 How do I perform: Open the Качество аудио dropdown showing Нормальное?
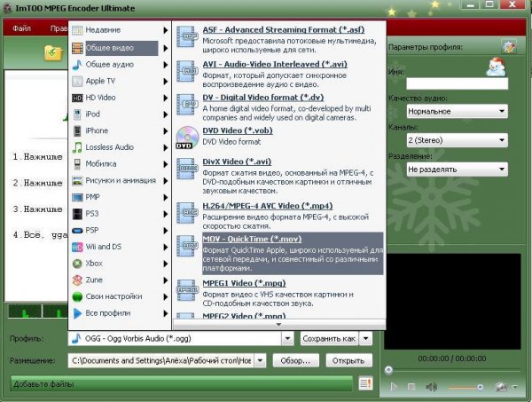(x=457, y=111)
